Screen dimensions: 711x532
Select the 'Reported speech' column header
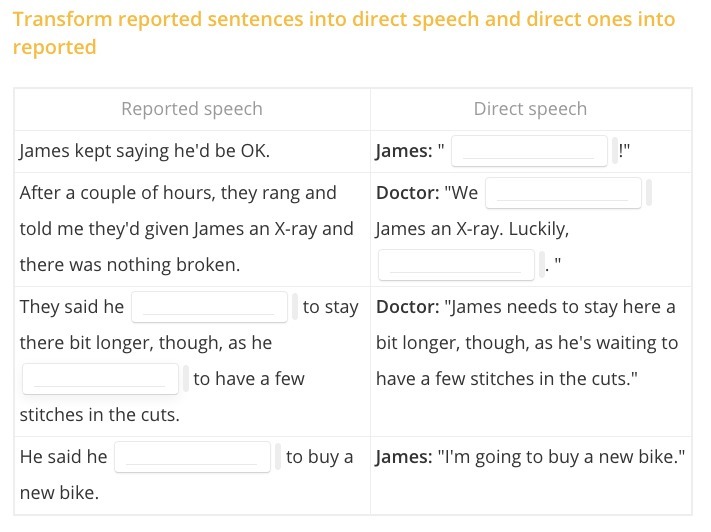pos(192,109)
